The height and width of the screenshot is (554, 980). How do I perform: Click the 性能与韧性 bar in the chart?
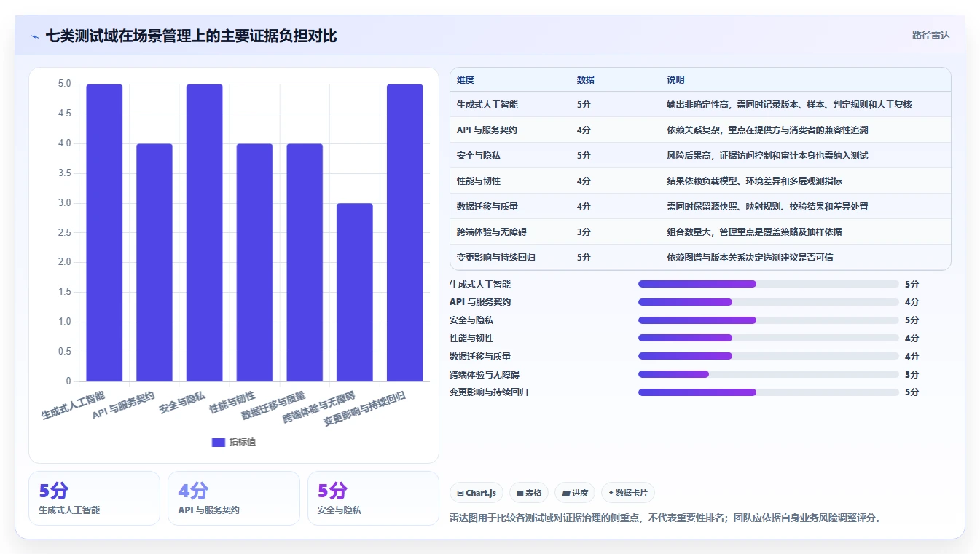click(254, 262)
